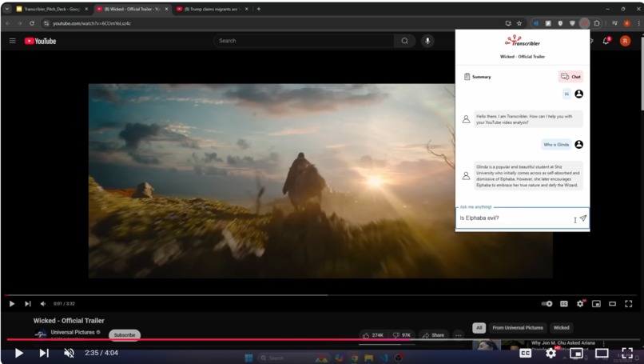Start voice search with the microphone icon
The width and height of the screenshot is (644, 364).
point(427,41)
